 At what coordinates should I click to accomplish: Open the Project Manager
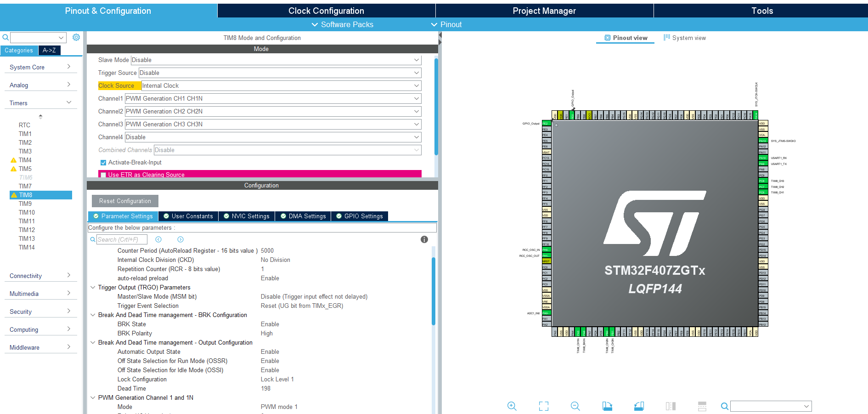point(544,10)
